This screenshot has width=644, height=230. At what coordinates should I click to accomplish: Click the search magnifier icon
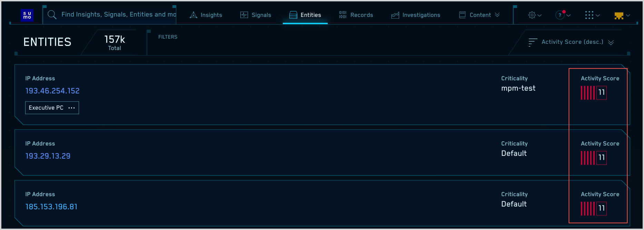[52, 15]
